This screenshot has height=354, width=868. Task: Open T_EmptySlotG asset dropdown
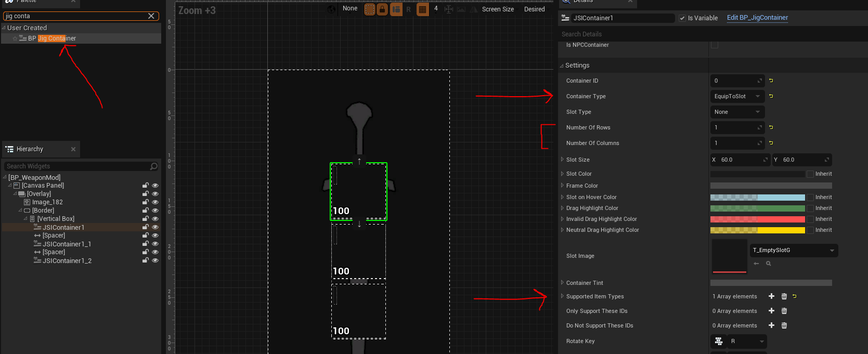coord(794,251)
